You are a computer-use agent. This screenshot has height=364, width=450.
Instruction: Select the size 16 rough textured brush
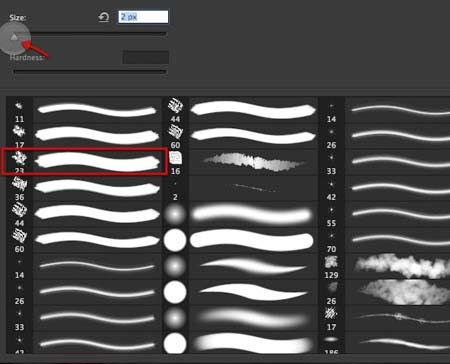240,162
